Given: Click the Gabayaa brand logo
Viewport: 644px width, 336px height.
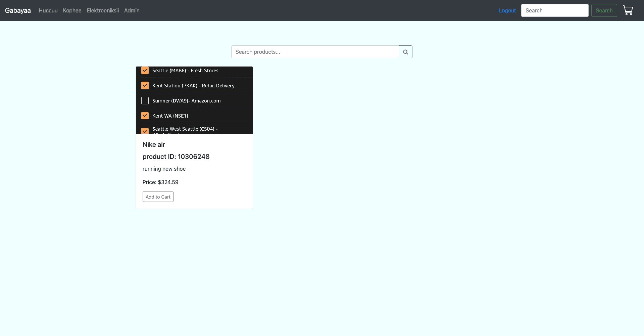Looking at the screenshot, I should pos(18,10).
